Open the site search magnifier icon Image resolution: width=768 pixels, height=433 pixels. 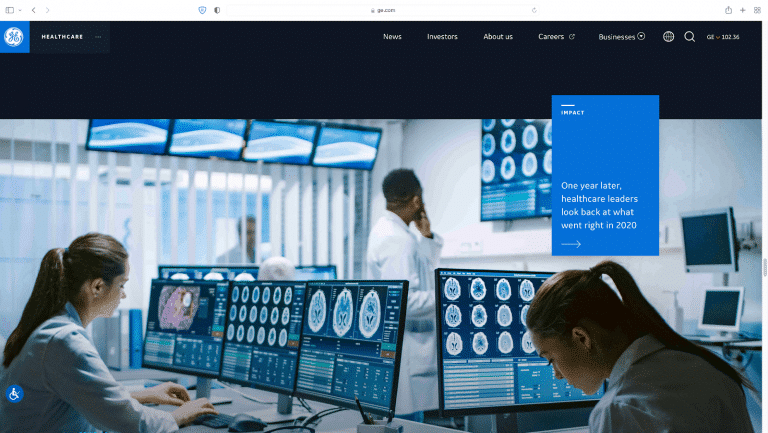pyautogui.click(x=690, y=37)
